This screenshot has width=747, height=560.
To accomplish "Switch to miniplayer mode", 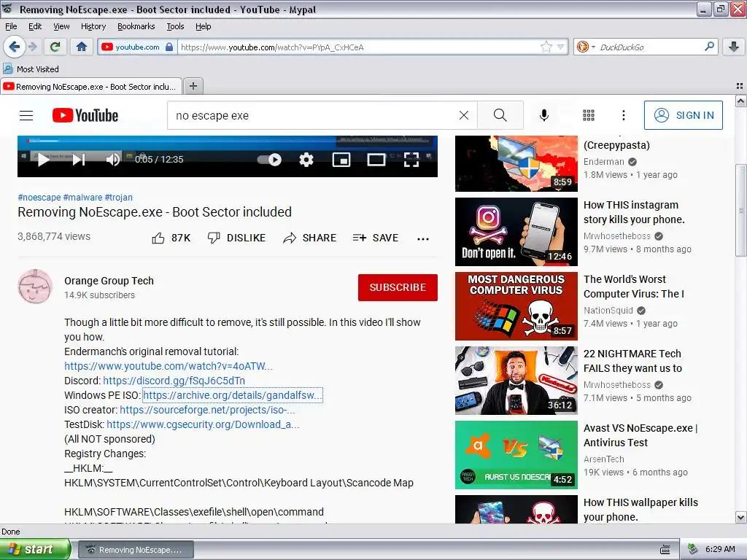I will click(x=341, y=160).
